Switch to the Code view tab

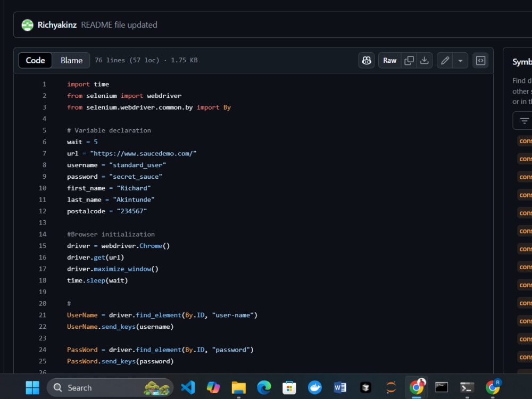click(x=35, y=61)
